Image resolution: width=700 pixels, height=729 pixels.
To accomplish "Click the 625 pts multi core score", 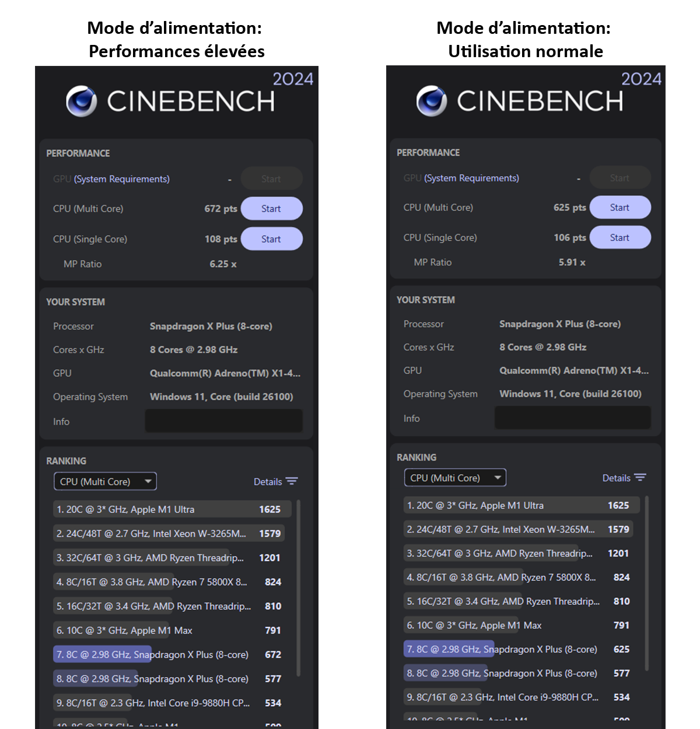I will 569,207.
